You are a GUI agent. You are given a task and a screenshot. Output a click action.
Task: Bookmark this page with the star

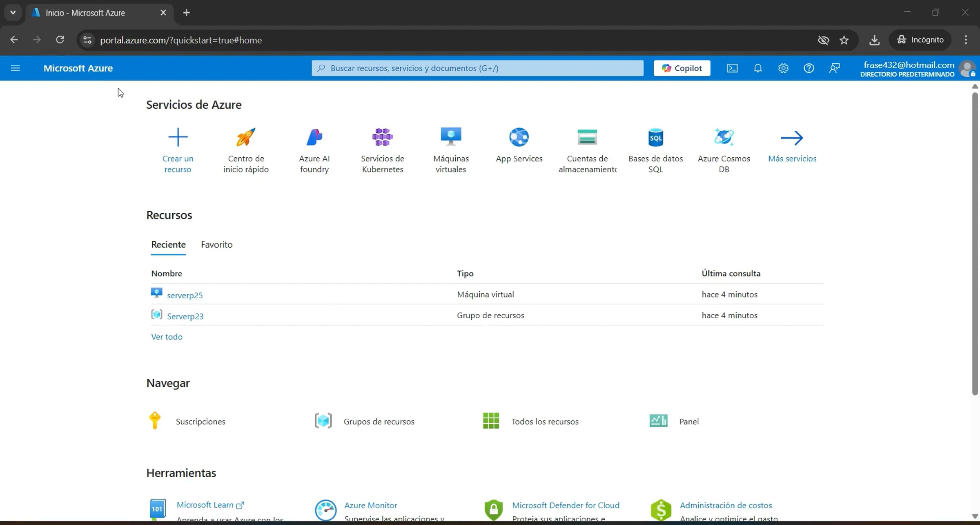coord(844,40)
